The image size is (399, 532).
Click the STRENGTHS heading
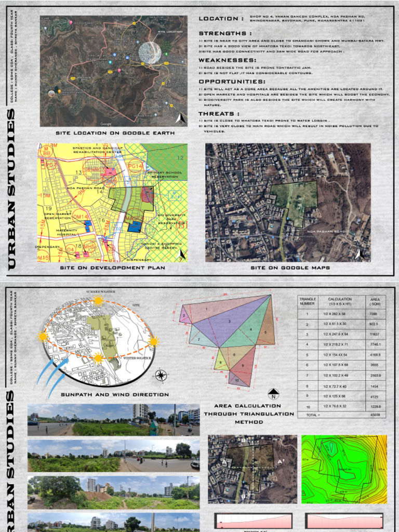coord(225,33)
